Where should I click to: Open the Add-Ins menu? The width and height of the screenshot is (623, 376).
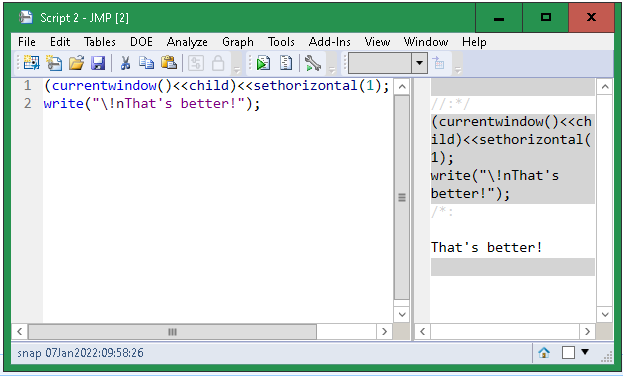(x=330, y=42)
